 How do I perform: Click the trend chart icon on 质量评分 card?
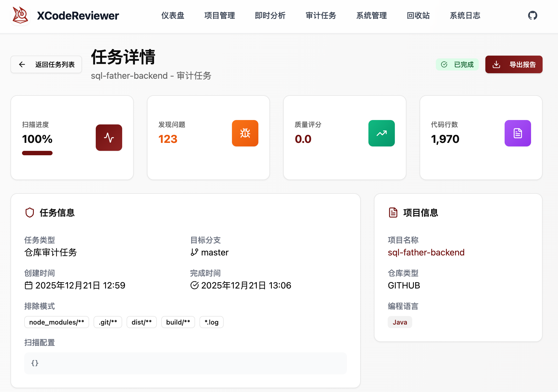[x=381, y=133]
